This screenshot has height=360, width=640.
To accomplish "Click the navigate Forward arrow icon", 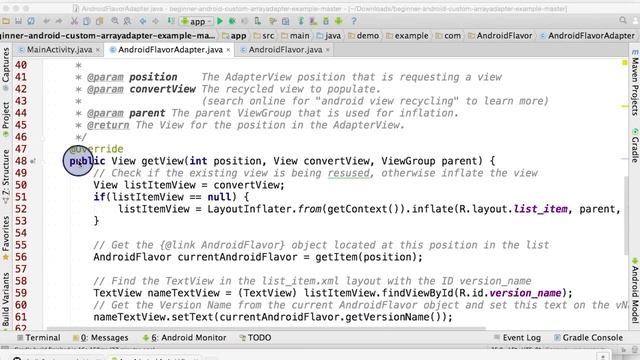I will (156, 21).
